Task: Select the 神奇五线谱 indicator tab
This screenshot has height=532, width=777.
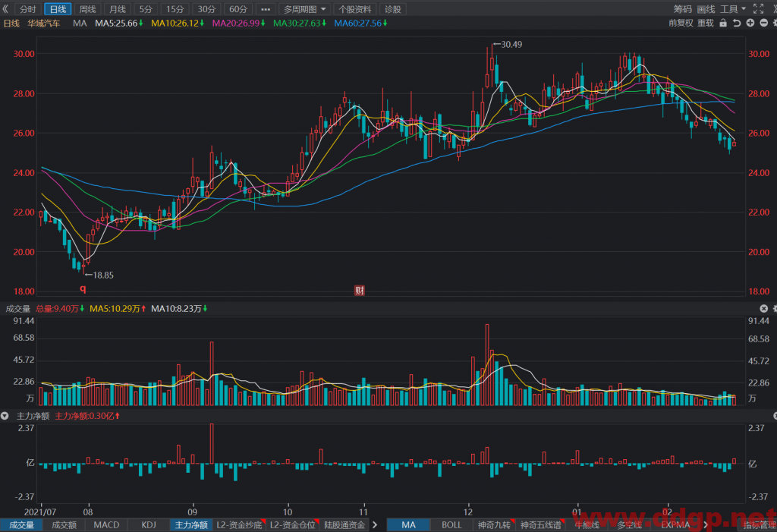Action: (541, 525)
